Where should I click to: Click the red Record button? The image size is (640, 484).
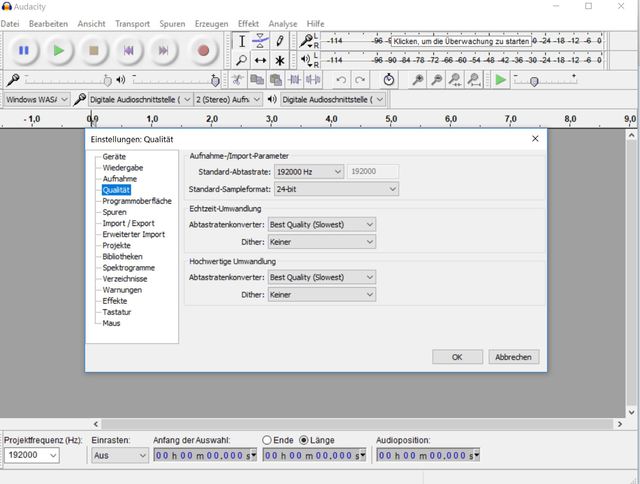pos(203,51)
